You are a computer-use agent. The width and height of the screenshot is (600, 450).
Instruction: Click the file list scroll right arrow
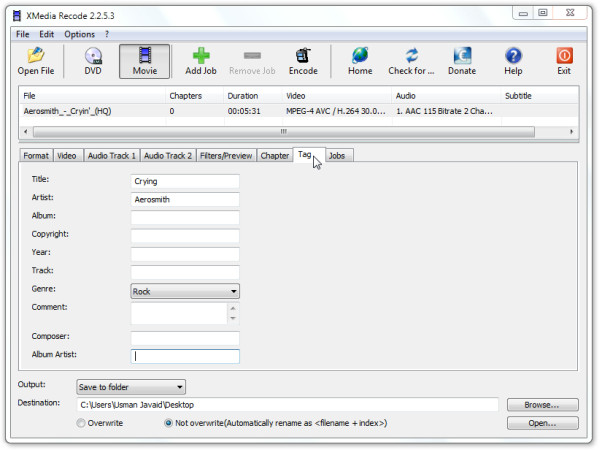[571, 132]
